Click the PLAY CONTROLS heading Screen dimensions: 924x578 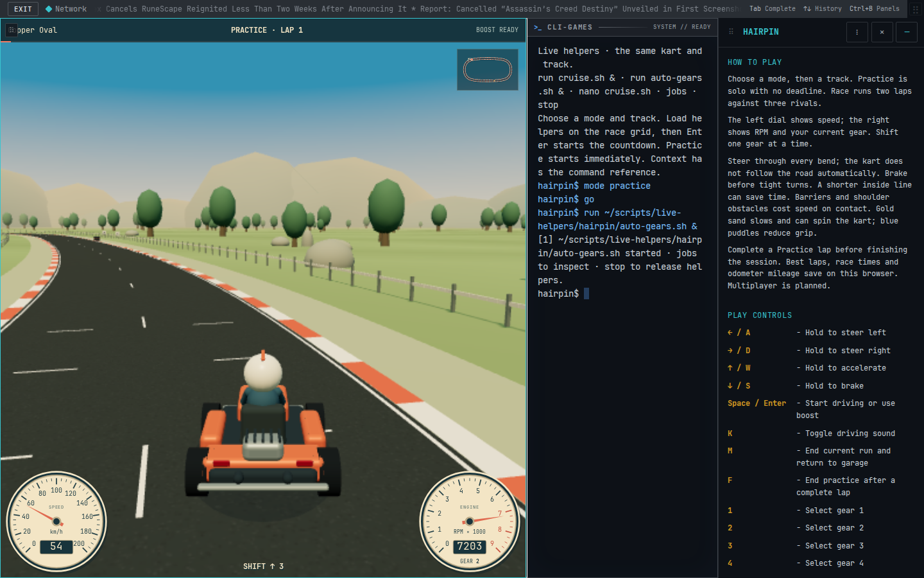click(x=760, y=315)
